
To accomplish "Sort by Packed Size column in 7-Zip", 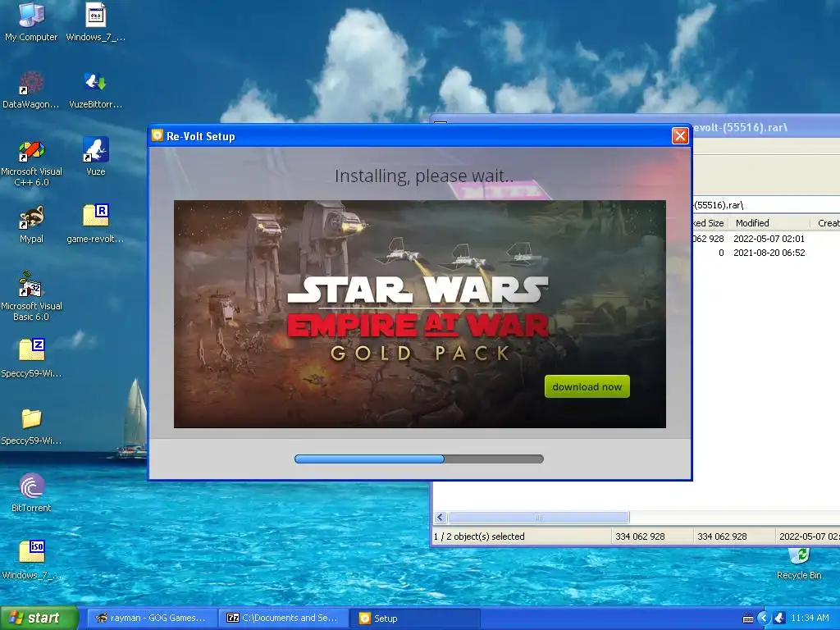I will [x=710, y=223].
